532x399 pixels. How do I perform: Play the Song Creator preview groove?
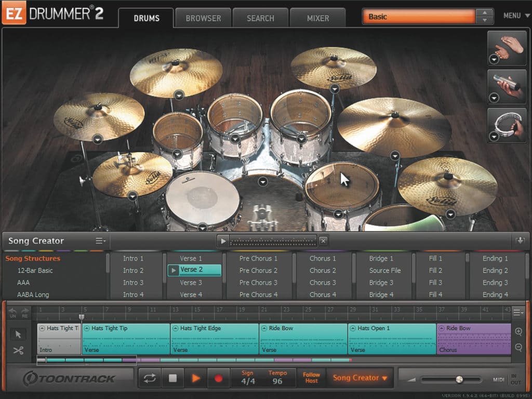tap(223, 241)
